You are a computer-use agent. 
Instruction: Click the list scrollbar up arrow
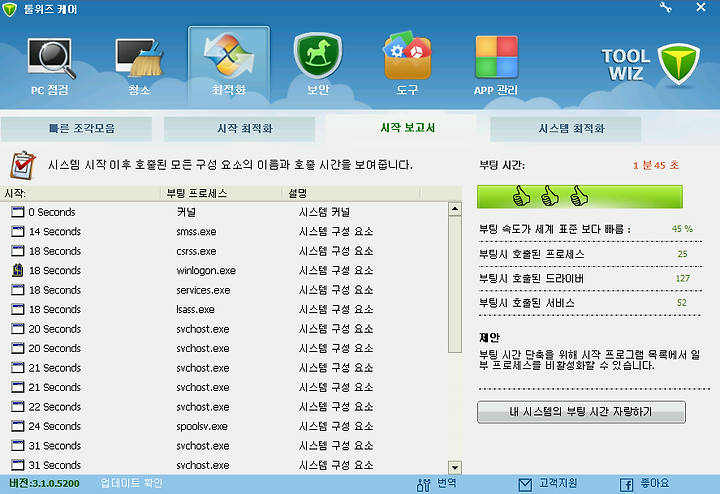click(x=455, y=209)
